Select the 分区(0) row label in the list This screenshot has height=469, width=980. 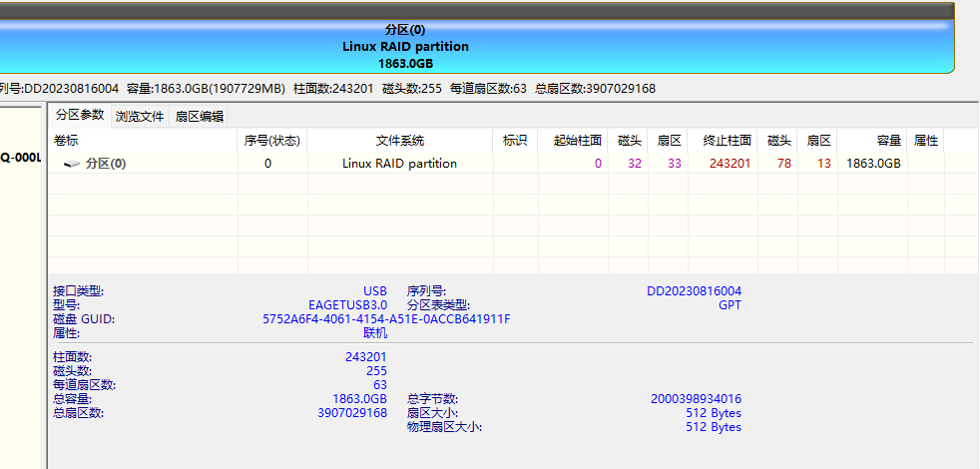coord(106,164)
